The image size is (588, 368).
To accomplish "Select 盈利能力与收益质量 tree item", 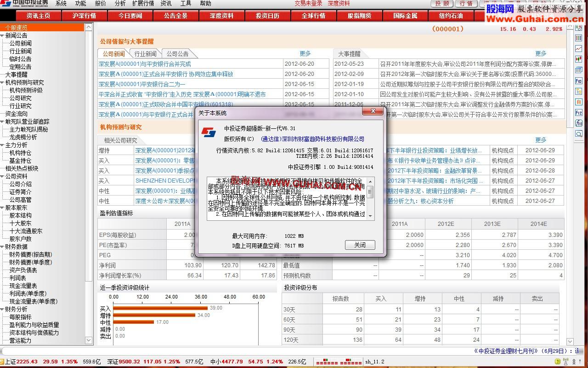I will [x=34, y=325].
